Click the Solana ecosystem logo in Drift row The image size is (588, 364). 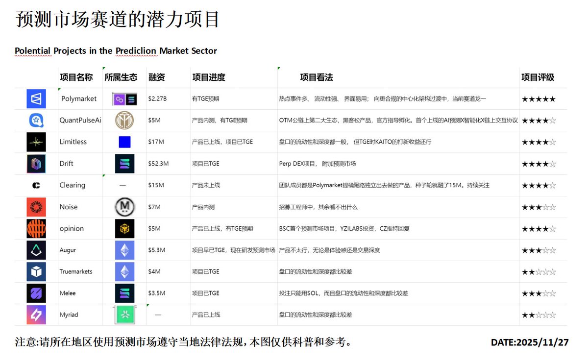point(124,164)
